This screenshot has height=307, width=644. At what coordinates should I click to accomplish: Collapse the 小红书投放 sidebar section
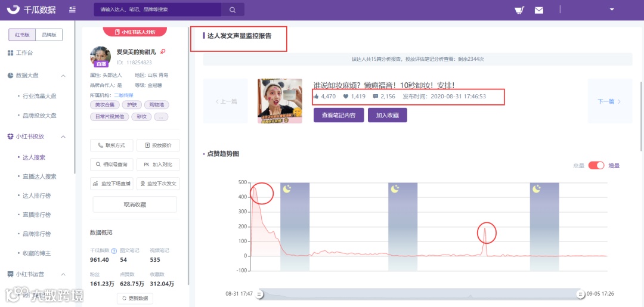coord(63,137)
